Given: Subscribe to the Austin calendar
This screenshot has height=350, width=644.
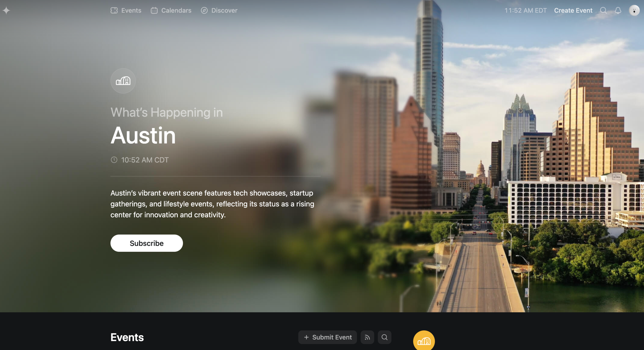Looking at the screenshot, I should tap(147, 243).
